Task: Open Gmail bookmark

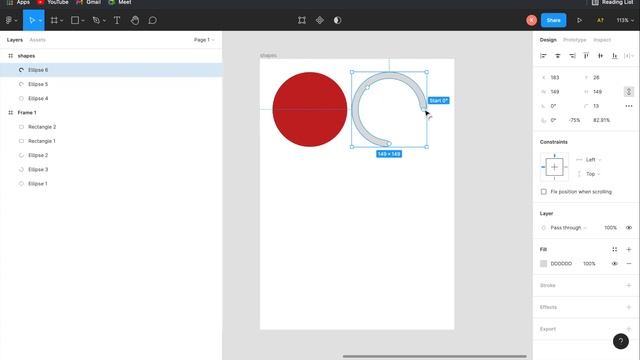Action: tap(89, 2)
